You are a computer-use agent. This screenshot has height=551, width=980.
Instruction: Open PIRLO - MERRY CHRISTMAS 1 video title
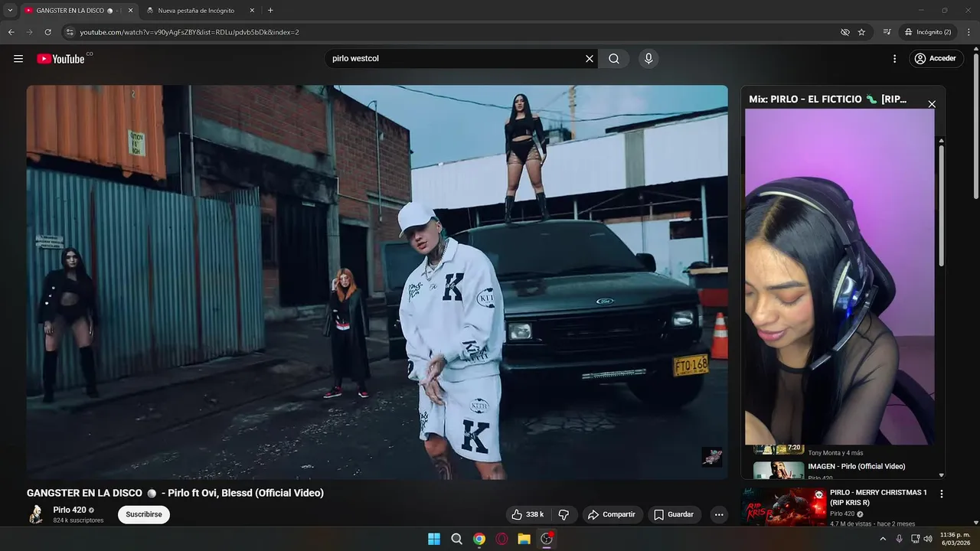click(x=879, y=497)
